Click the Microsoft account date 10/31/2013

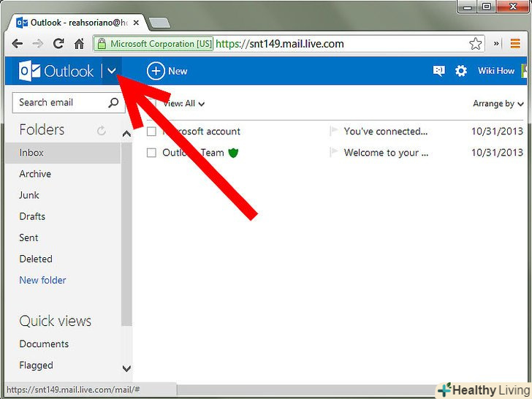click(497, 131)
